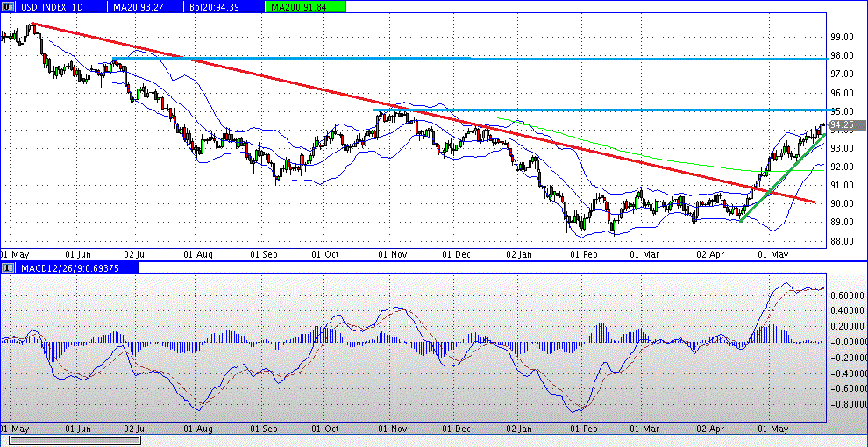Click the 01 Dec date under the price chart
The width and height of the screenshot is (868, 447).
coord(457,254)
